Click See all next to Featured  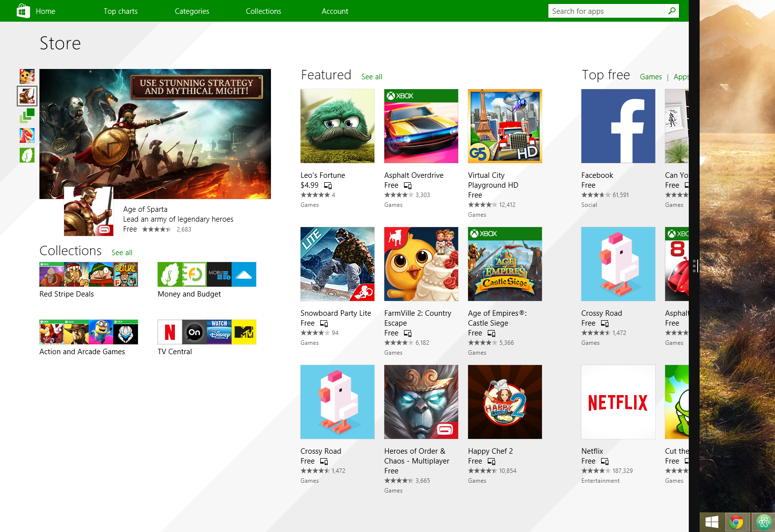point(371,77)
